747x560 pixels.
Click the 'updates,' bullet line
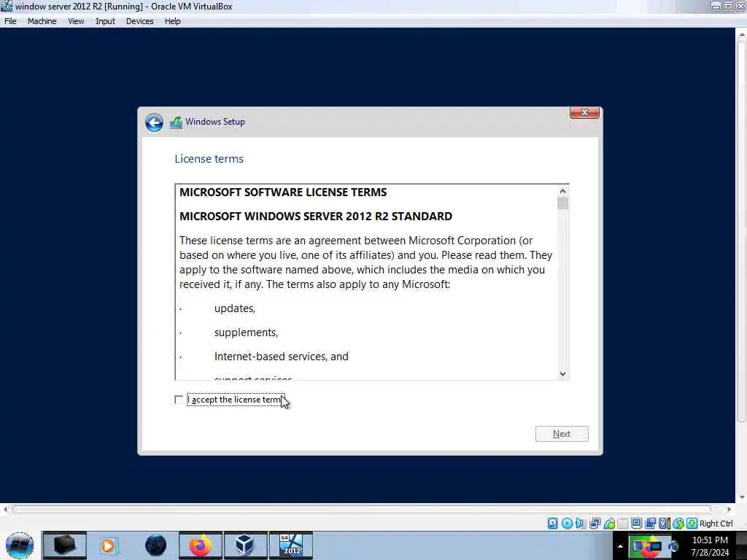pos(235,308)
